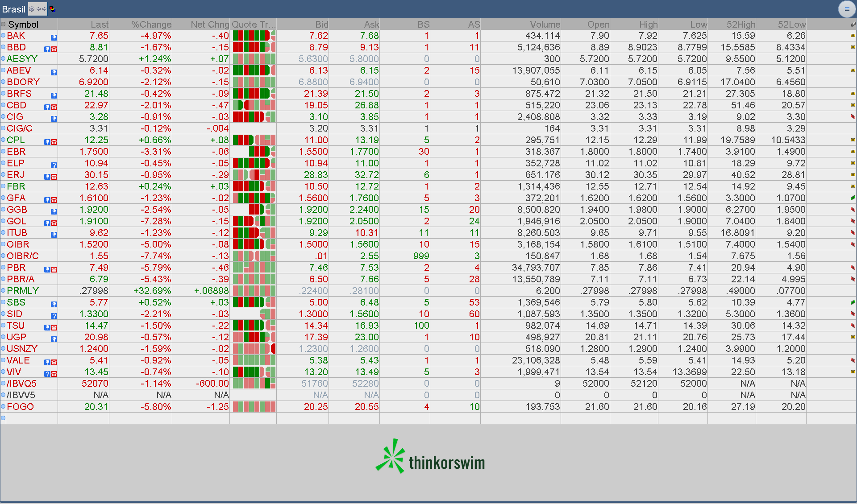Open the watchlist gear settings icon
Image resolution: width=857 pixels, height=504 pixels.
coord(32,9)
